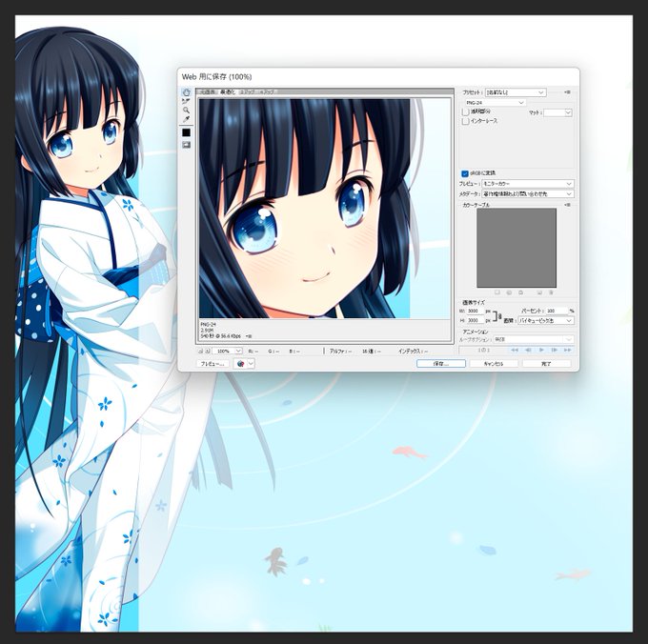Click the W width input field
Image resolution: width=648 pixels, height=644 pixels.
(x=475, y=311)
